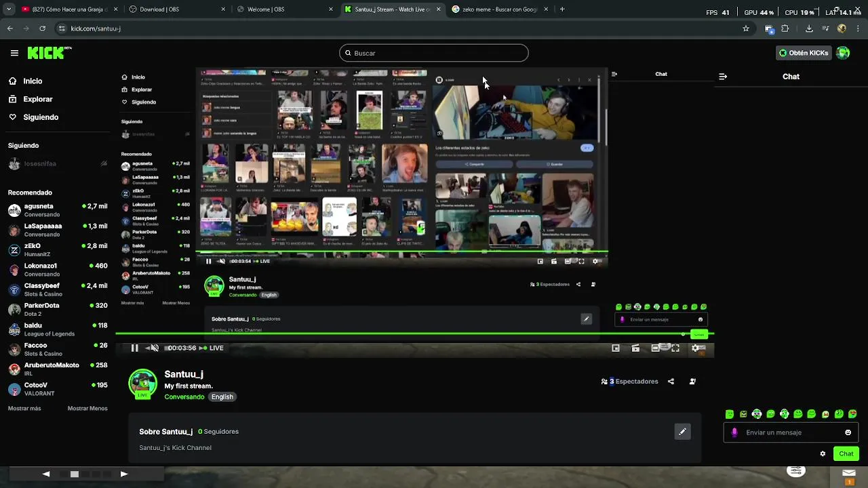Edit the Sobre Santuu_j section with the pencil
Image resolution: width=868 pixels, height=488 pixels.
click(682, 432)
